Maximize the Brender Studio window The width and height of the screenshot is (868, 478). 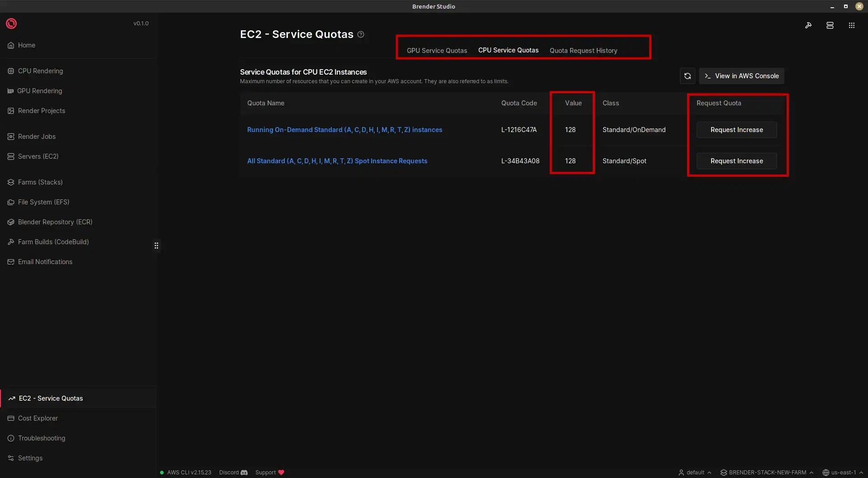tap(845, 6)
